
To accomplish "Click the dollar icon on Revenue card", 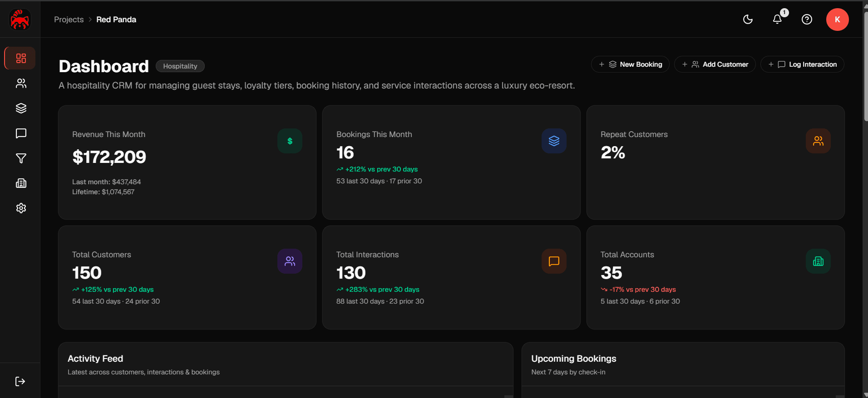I will click(290, 141).
